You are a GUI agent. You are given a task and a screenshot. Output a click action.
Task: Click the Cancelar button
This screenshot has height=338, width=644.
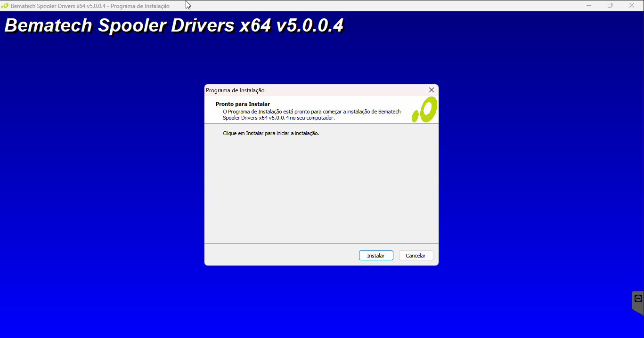click(416, 256)
